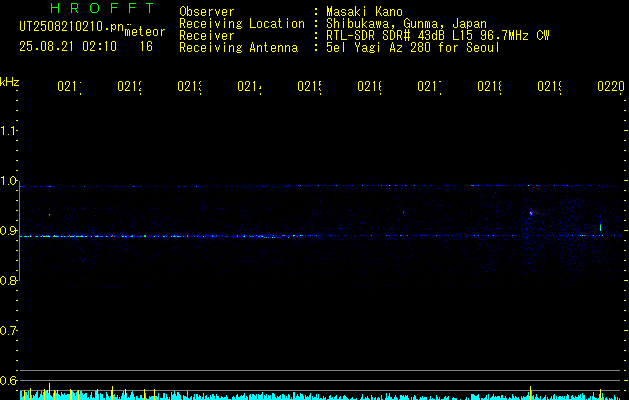
Task: Select the RTL-SDR SDR# 43dB receiver description
Action: [x=437, y=36]
